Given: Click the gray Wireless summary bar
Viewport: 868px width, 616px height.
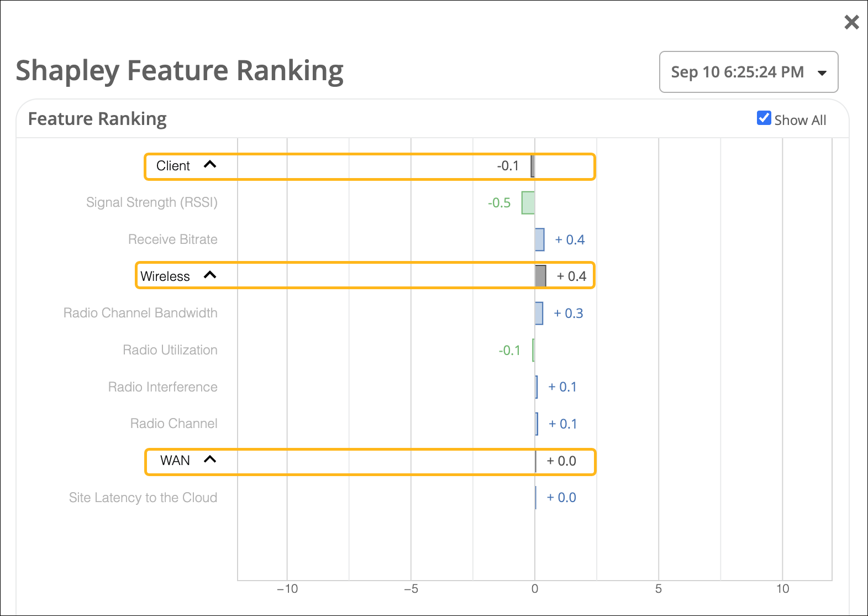Looking at the screenshot, I should coord(540,276).
